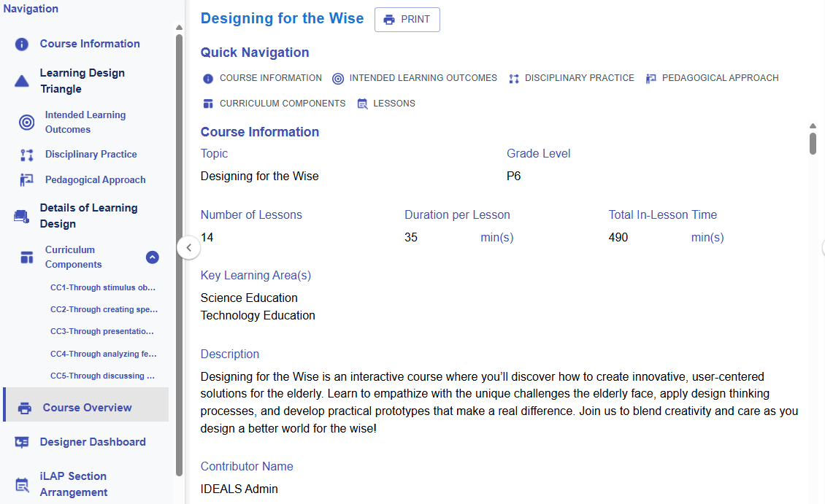
Task: Click the Course Information info icon in sidebar
Action: point(22,44)
